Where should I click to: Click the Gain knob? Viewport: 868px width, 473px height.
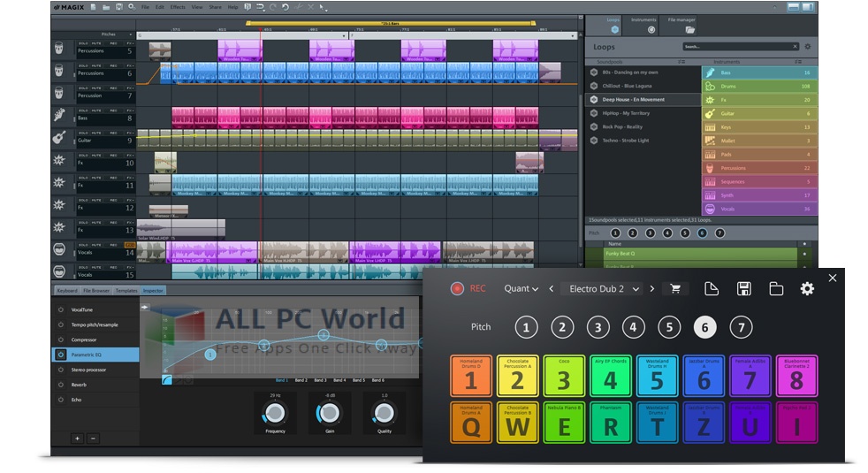tap(330, 413)
